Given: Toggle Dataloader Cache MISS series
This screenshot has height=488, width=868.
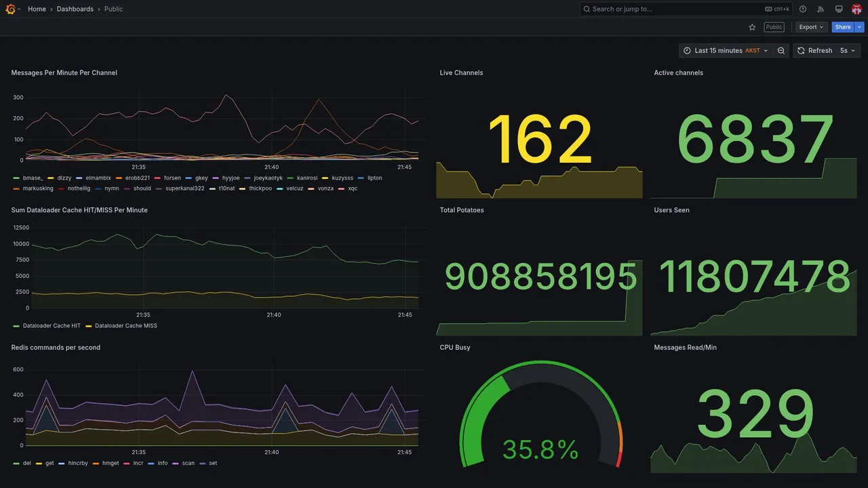Looking at the screenshot, I should point(126,326).
